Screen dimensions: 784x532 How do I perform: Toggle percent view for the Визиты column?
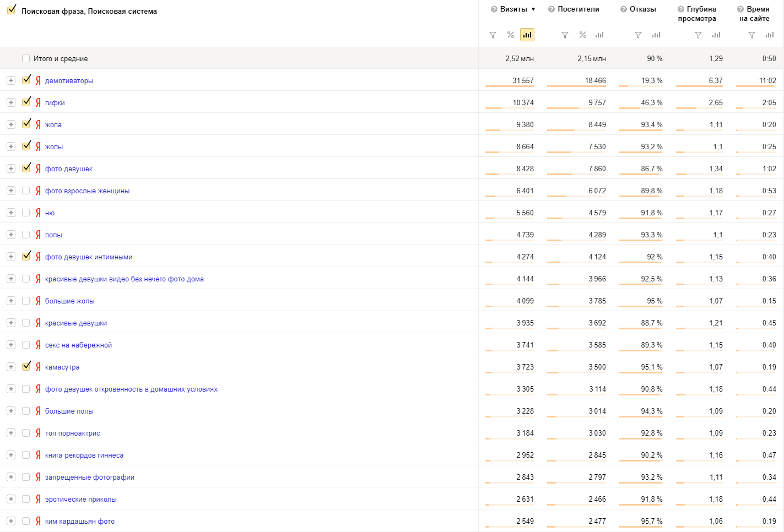coord(510,35)
